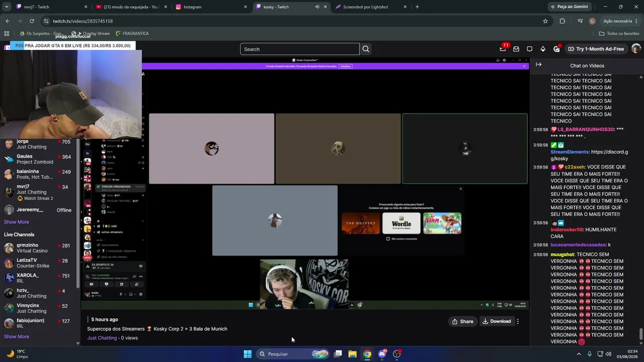The width and height of the screenshot is (644, 362).
Task: Click Peça ao Gemini button
Action: coord(569,7)
